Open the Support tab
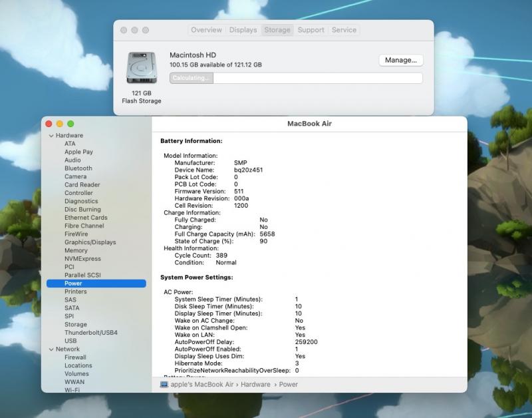This screenshot has height=418, width=532. coord(311,30)
